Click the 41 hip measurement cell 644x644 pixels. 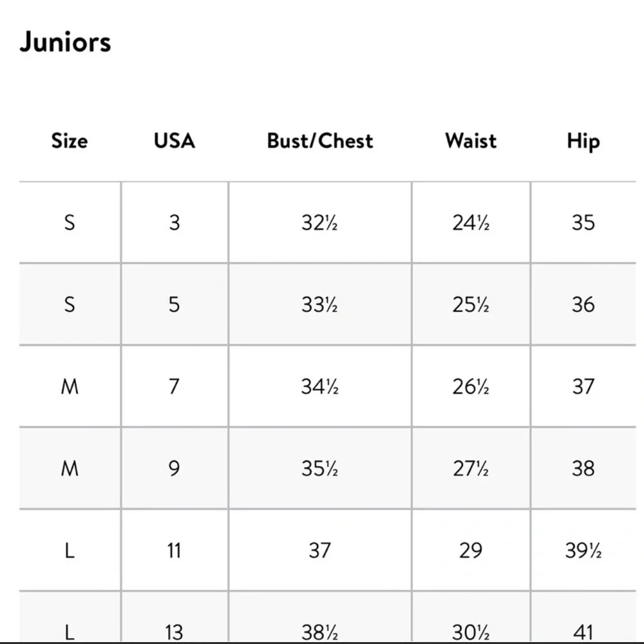click(x=583, y=616)
